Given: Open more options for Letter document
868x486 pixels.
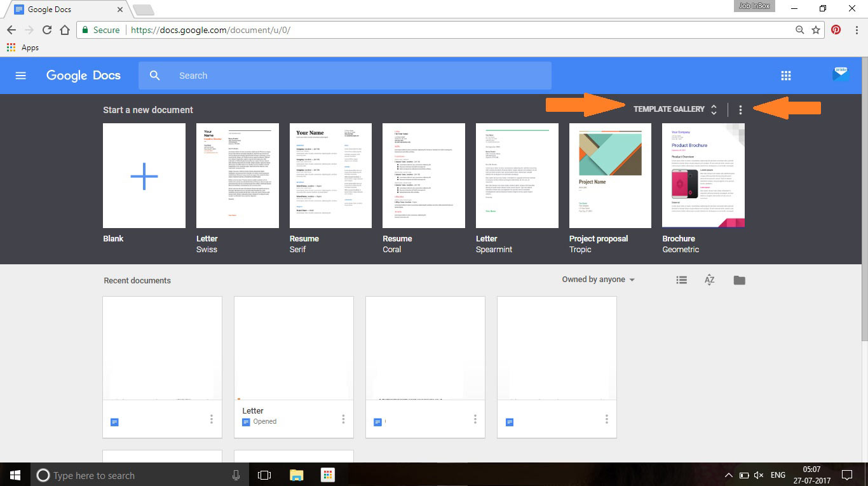Looking at the screenshot, I should (x=343, y=419).
